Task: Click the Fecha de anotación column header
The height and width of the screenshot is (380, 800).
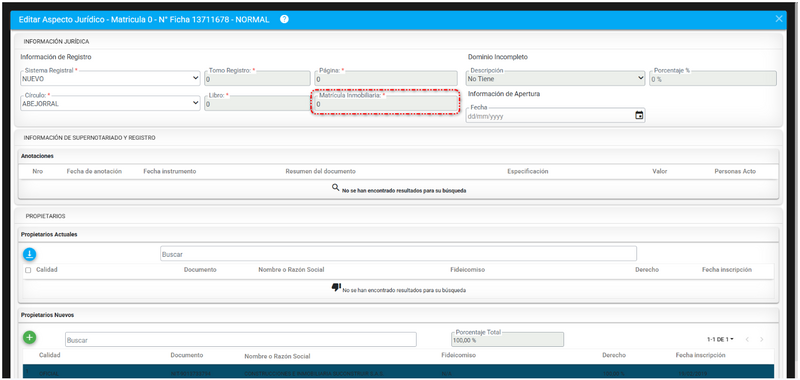Action: tap(94, 171)
